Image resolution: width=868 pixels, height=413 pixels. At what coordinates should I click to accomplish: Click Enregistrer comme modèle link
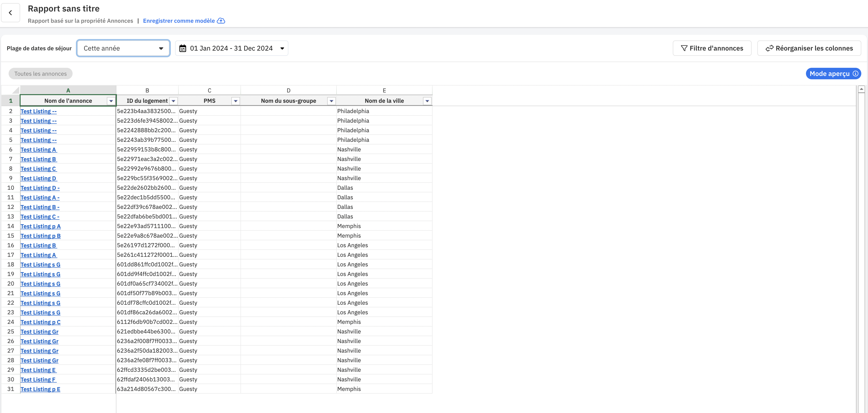(x=179, y=21)
